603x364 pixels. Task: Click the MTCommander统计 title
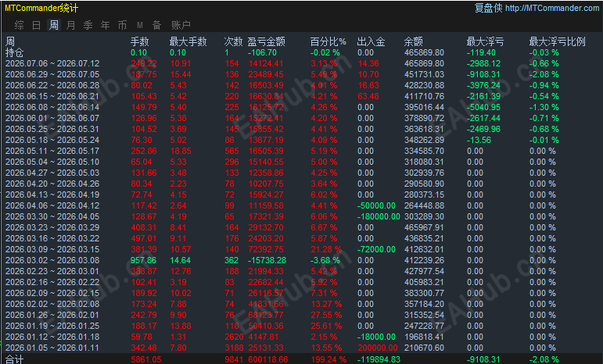[41, 8]
